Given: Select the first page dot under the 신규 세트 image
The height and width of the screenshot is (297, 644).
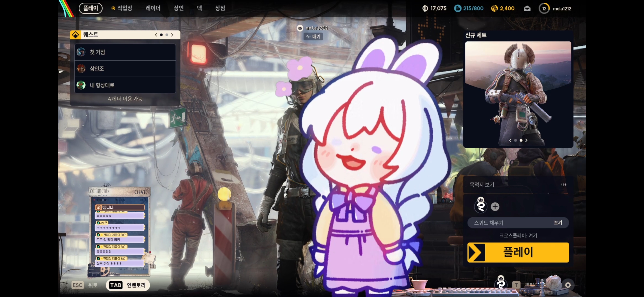Looking at the screenshot, I should [x=515, y=140].
